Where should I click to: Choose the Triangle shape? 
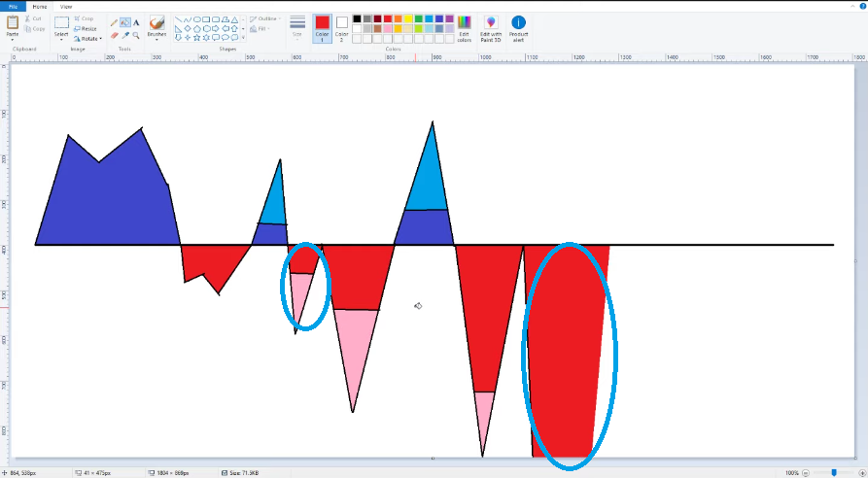234,19
